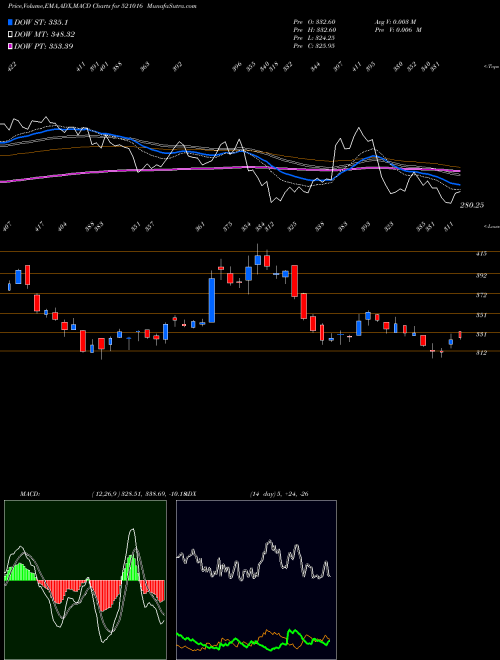Click the 415 price axis label

pyautogui.click(x=481, y=253)
